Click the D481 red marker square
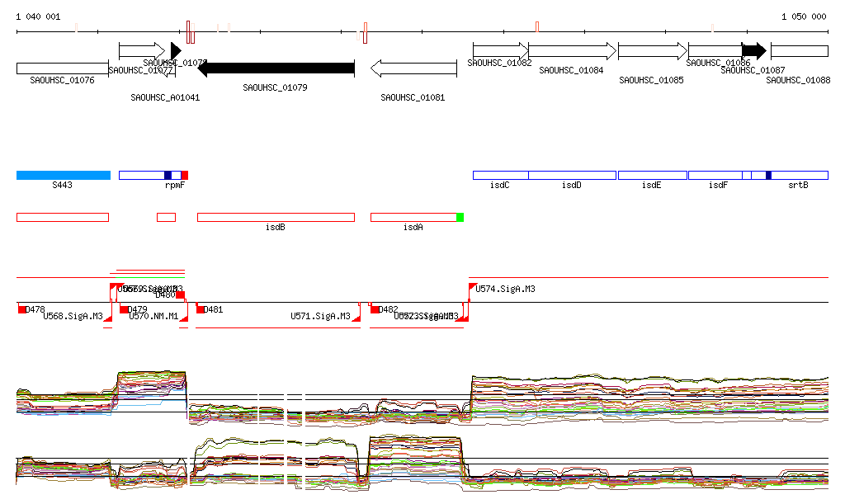Image resolution: width=845 pixels, height=504 pixels. 200,309
